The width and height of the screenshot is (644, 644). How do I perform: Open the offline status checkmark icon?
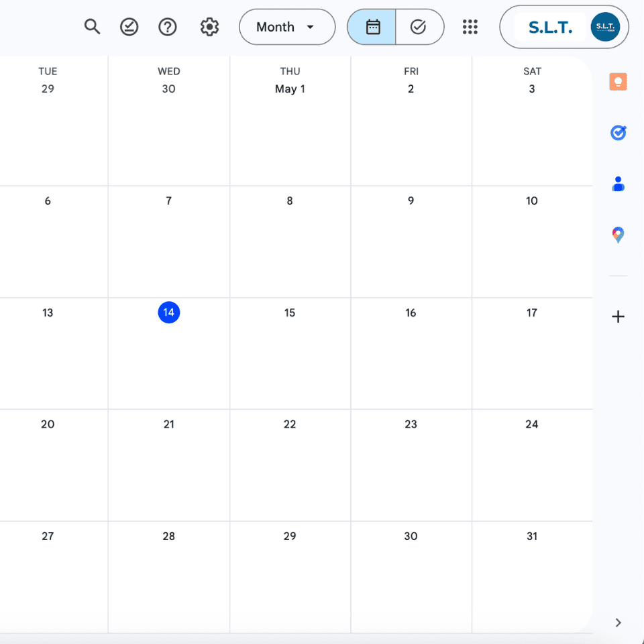[x=129, y=27]
